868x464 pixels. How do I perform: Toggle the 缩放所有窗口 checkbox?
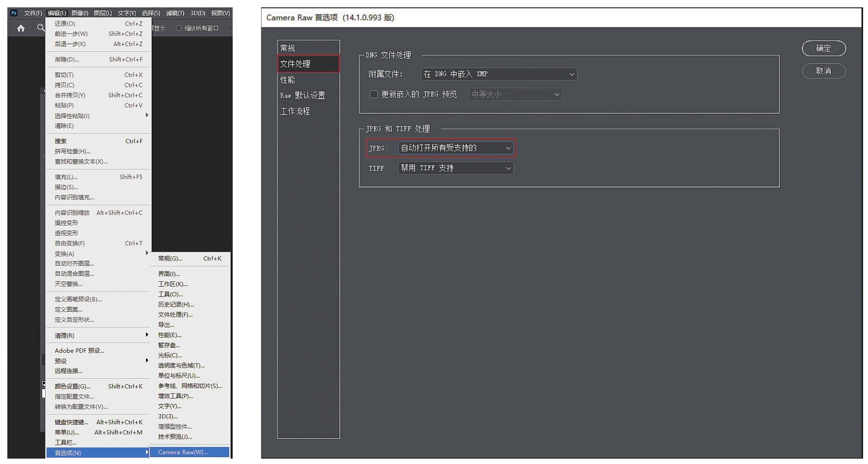(x=179, y=28)
